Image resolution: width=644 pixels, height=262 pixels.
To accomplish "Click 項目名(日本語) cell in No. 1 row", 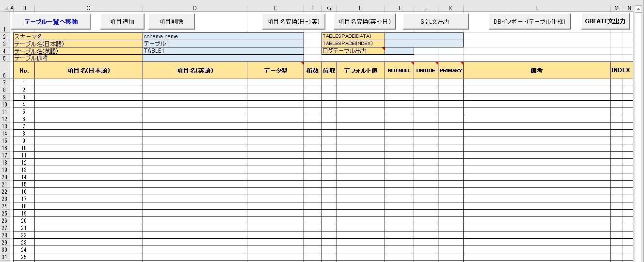I will point(89,82).
